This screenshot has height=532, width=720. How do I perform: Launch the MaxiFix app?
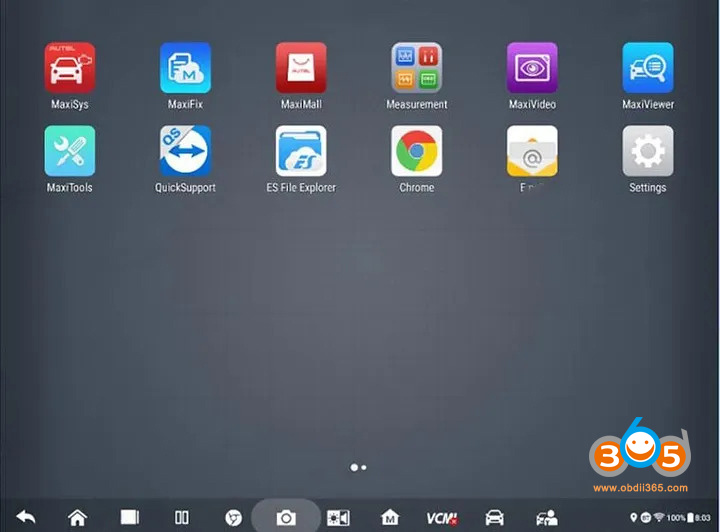coord(186,68)
